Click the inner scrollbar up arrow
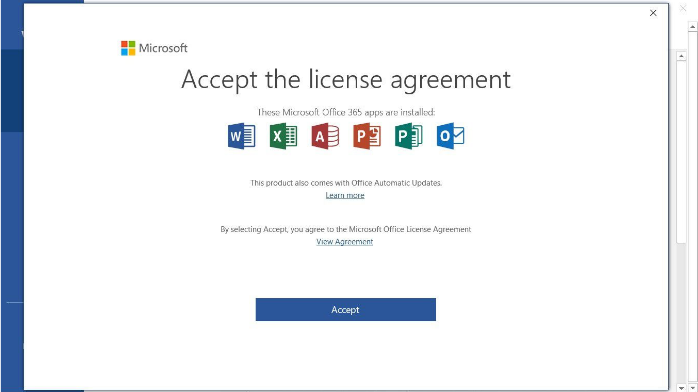The image size is (698, 392). coord(681,56)
